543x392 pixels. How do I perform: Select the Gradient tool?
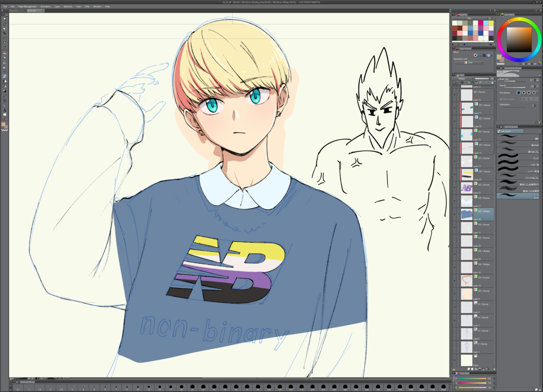point(5,91)
